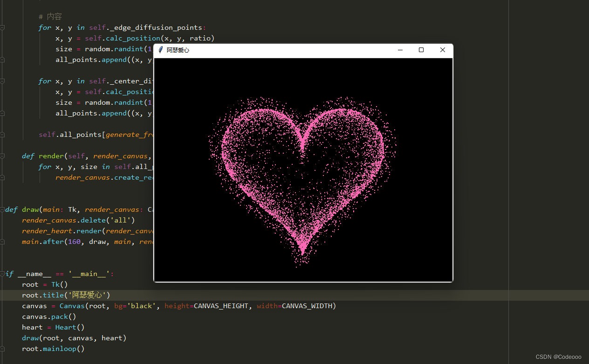Image resolution: width=589 pixels, height=364 pixels.
Task: Click the highlighted "root.title('阿瑟爱心')" line
Action: 66,295
